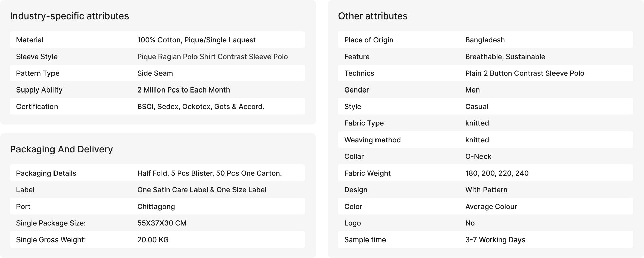Select the Single Package Size value 55X37X30 CM

162,223
